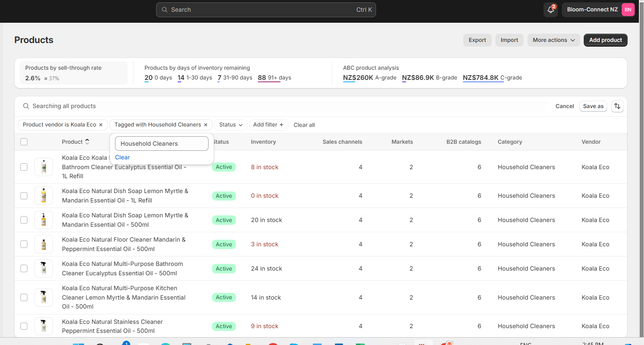
Task: Click Add product button
Action: point(605,40)
